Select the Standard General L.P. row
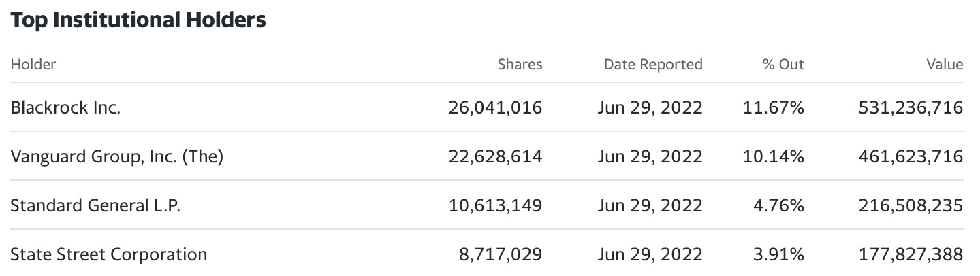Screen dimensions: 980x276 coord(487,205)
